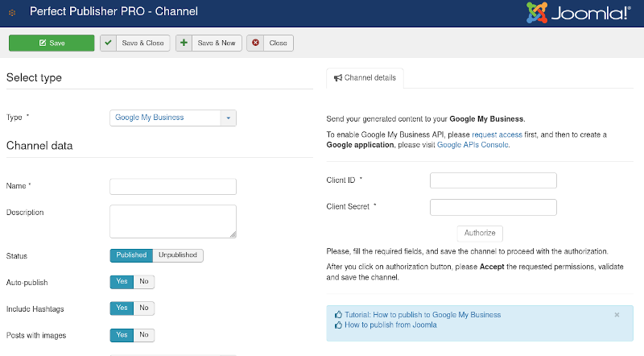Click the Joomla logo in the header
The width and height of the screenshot is (644, 356).
click(x=578, y=13)
